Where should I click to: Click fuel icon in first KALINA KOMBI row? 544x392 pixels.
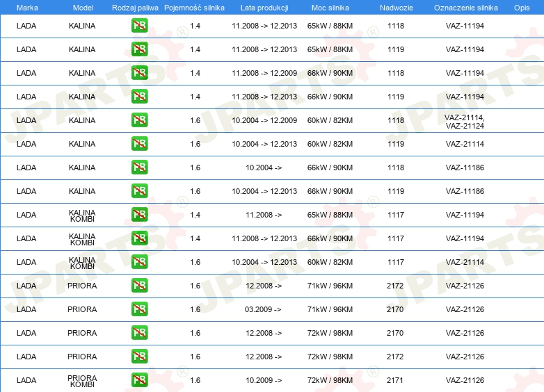pos(139,215)
